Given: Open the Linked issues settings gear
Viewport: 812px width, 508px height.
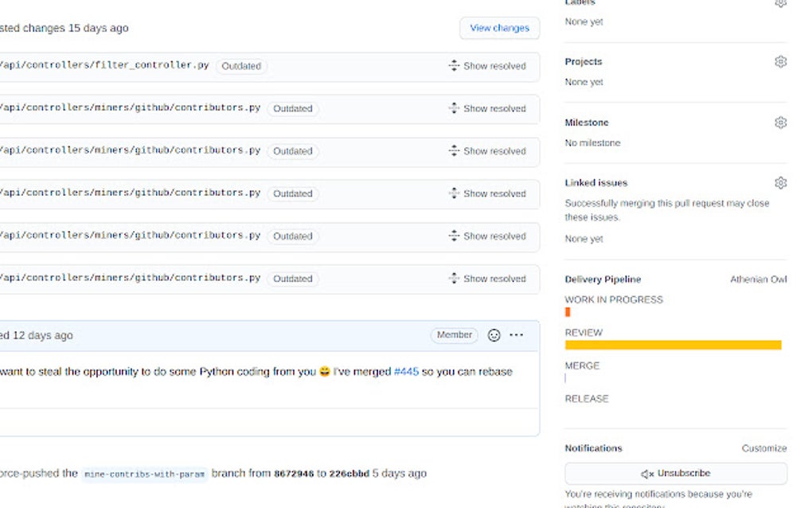Looking at the screenshot, I should [781, 182].
